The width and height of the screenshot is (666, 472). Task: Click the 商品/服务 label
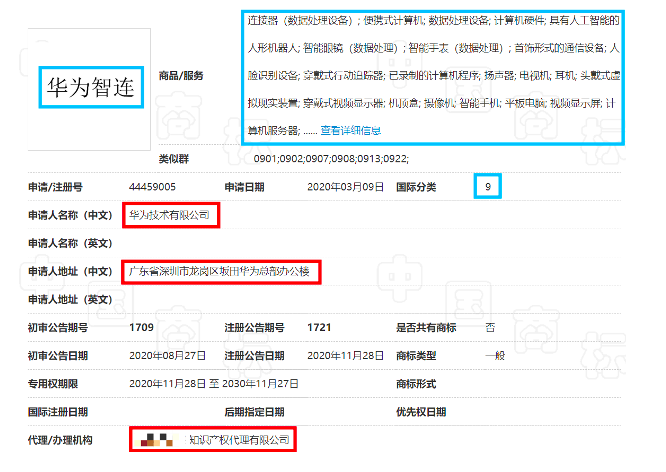click(181, 76)
